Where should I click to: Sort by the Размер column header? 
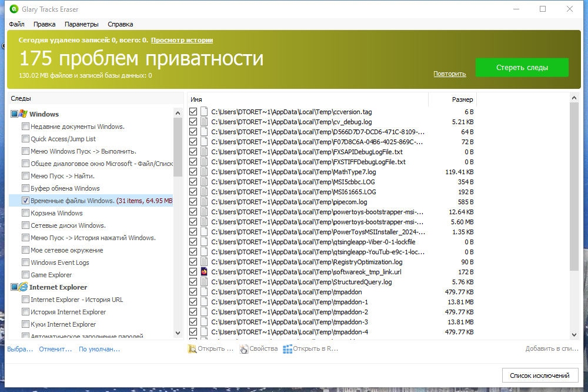[453, 99]
